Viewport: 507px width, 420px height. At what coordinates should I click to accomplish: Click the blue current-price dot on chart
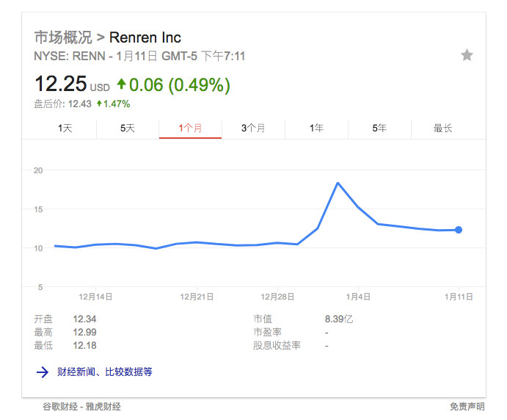pos(459,230)
